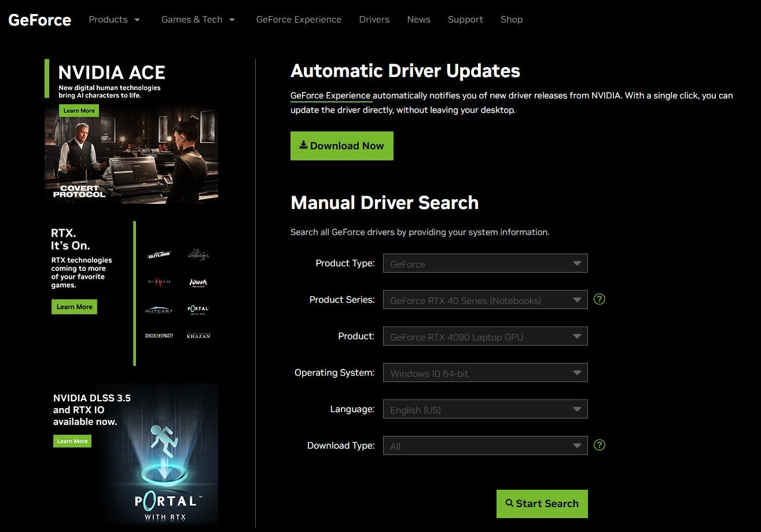Click the RTX. It's On. heading
This screenshot has width=761, height=532.
71,239
